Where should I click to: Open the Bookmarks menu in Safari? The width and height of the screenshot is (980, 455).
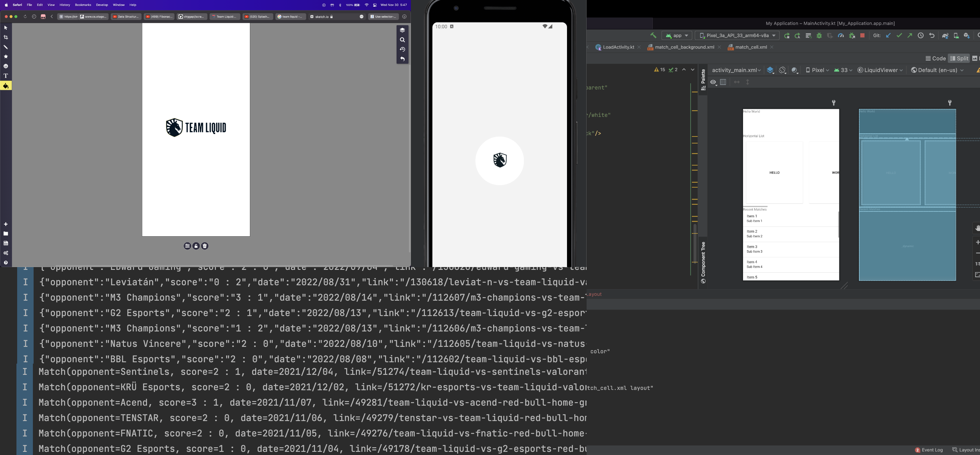coord(83,5)
